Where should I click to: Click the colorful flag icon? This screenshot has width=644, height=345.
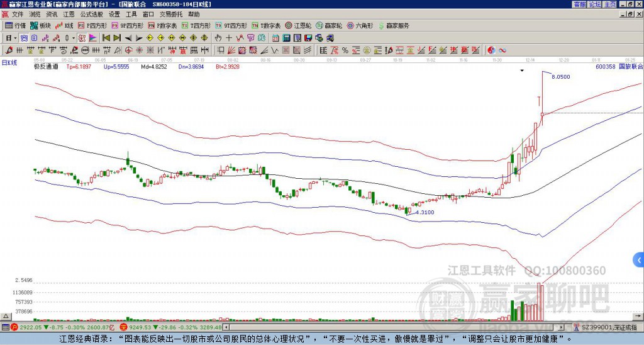(x=93, y=38)
